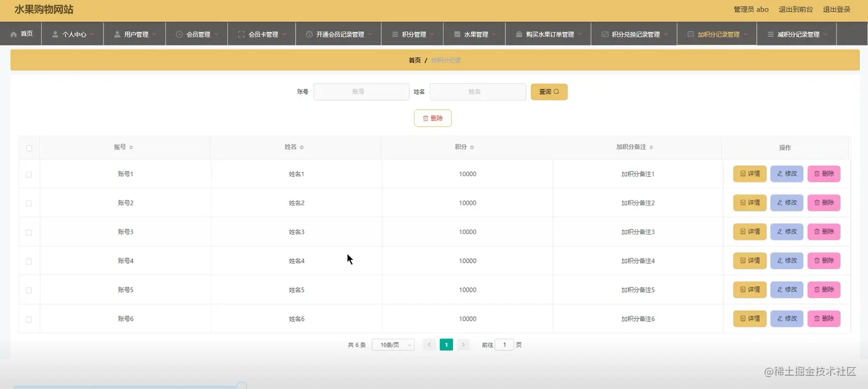
Task: Click the icon beside 水果管理
Action: [457, 34]
